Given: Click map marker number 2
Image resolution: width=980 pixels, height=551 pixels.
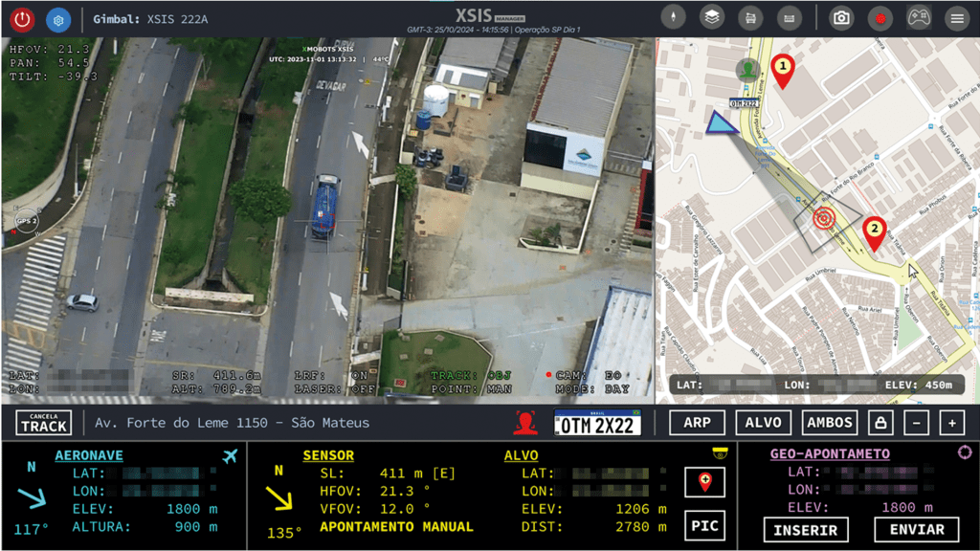Looking at the screenshot, I should click(873, 231).
